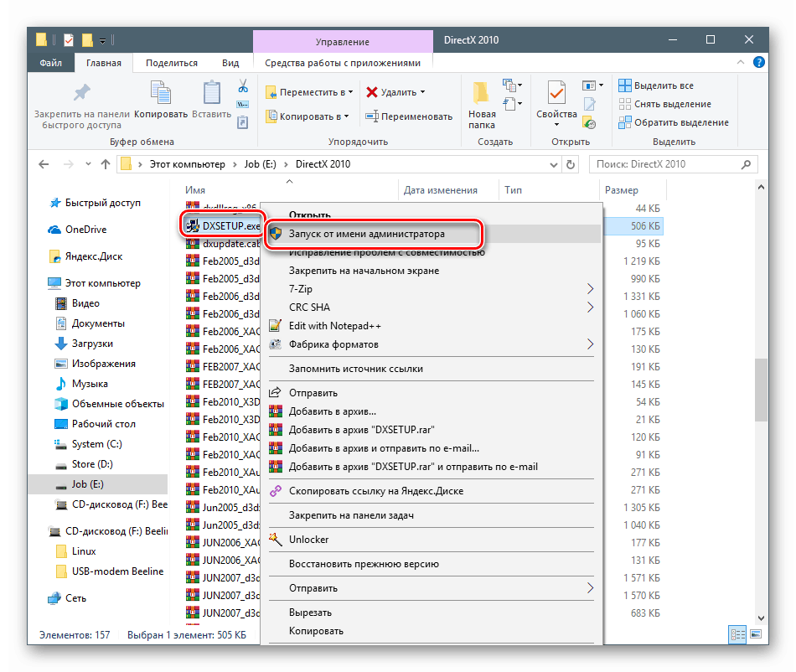Click Job (E:) in the address path
796x672 pixels.
[x=260, y=164]
